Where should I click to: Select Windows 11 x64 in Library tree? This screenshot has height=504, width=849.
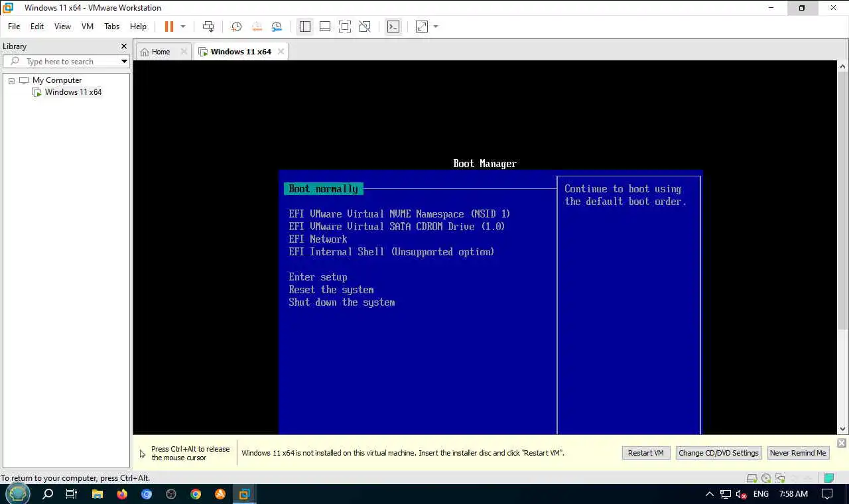[x=73, y=92]
